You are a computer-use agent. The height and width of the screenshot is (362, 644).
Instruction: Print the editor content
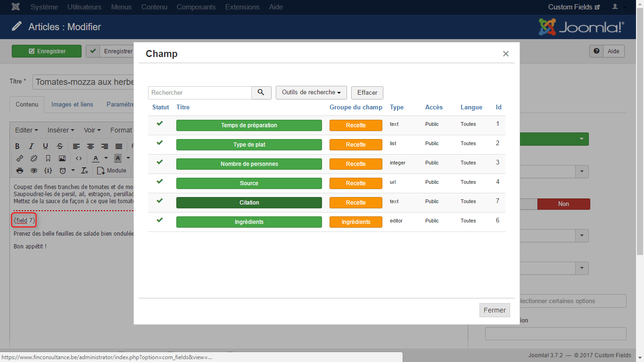point(20,171)
